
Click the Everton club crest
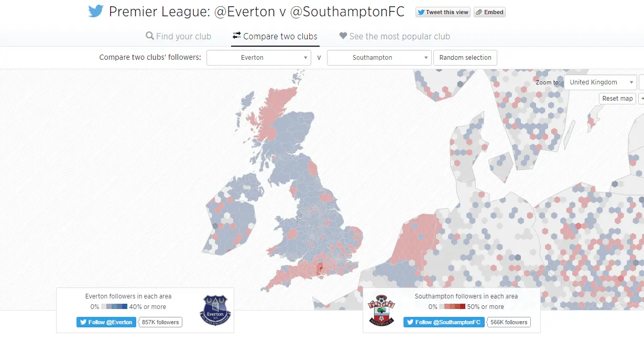tap(215, 310)
